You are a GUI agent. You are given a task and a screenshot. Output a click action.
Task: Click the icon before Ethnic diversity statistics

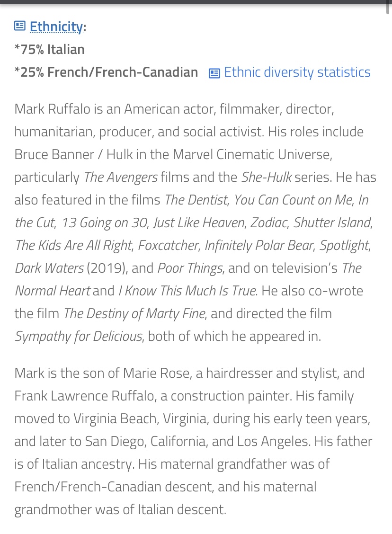click(x=214, y=73)
